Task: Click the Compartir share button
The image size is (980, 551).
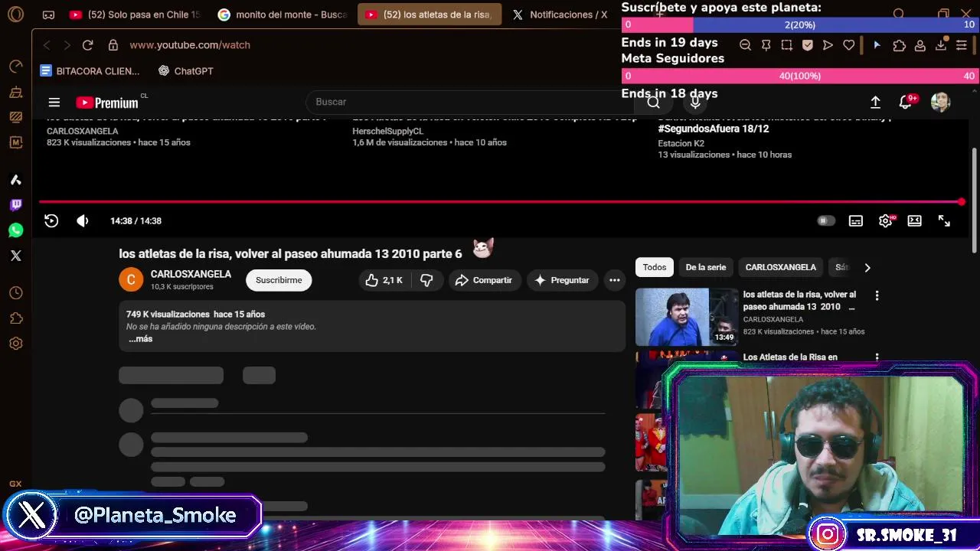Action: point(484,280)
